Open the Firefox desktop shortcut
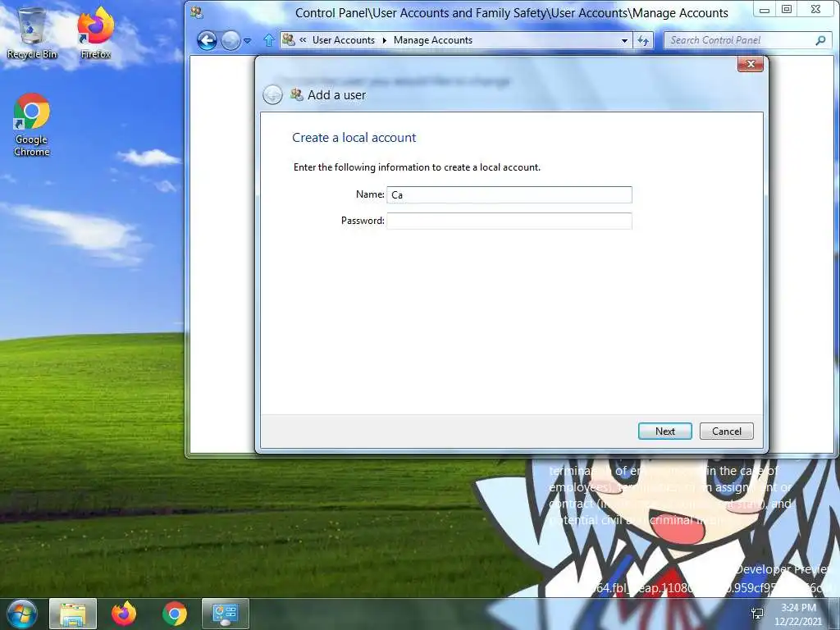This screenshot has width=840, height=630. click(x=96, y=33)
